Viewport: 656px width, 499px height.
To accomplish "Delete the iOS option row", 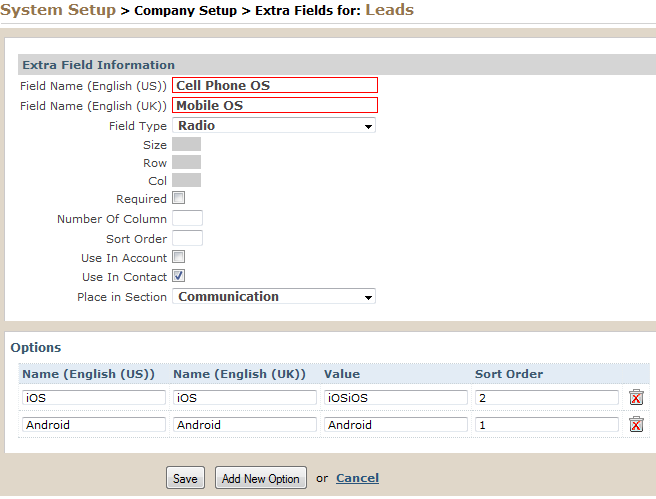I will [636, 397].
